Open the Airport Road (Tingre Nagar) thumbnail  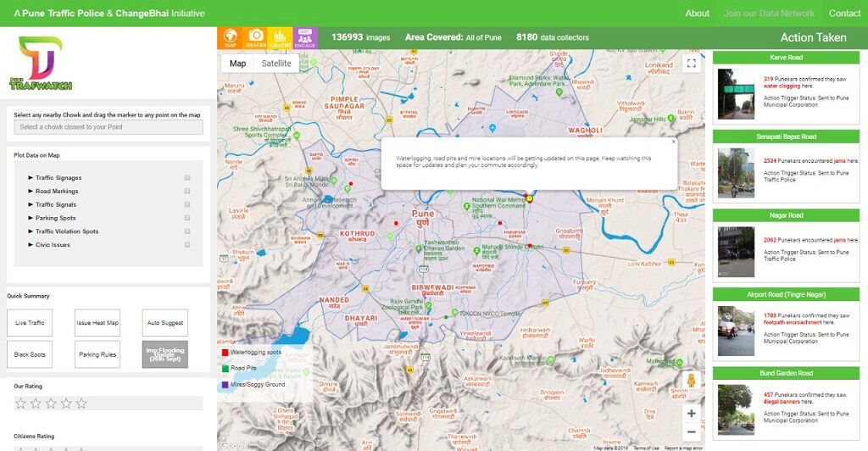(x=736, y=331)
